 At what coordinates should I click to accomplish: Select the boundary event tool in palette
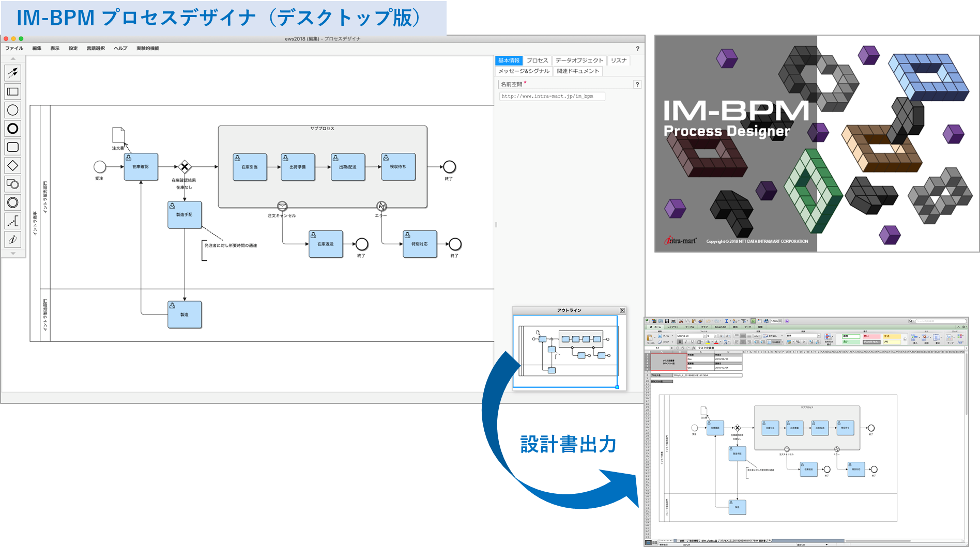click(13, 184)
